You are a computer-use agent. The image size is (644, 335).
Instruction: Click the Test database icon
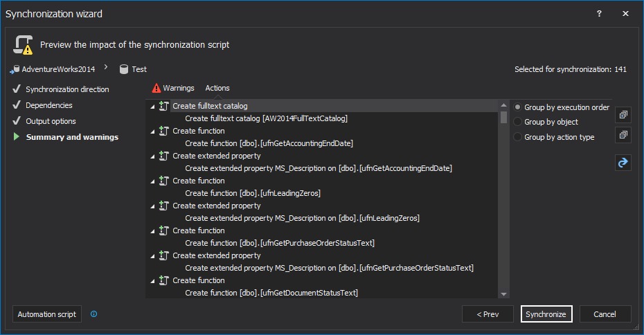124,69
